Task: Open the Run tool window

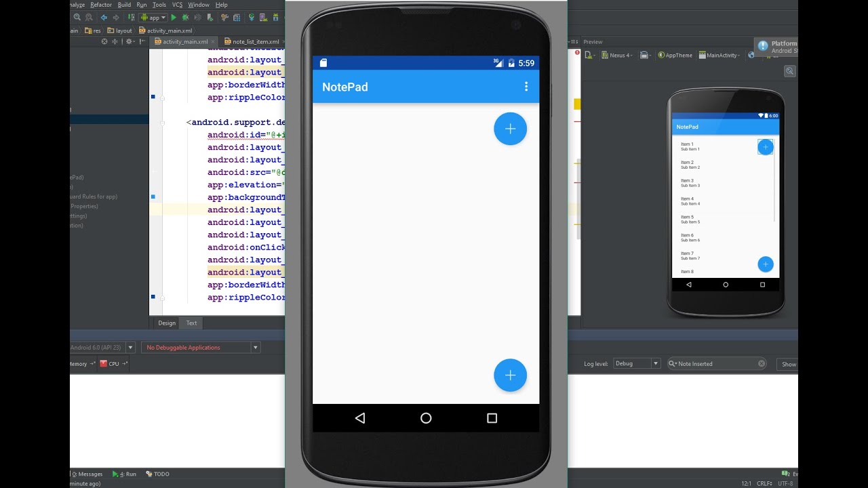Action: click(x=124, y=474)
